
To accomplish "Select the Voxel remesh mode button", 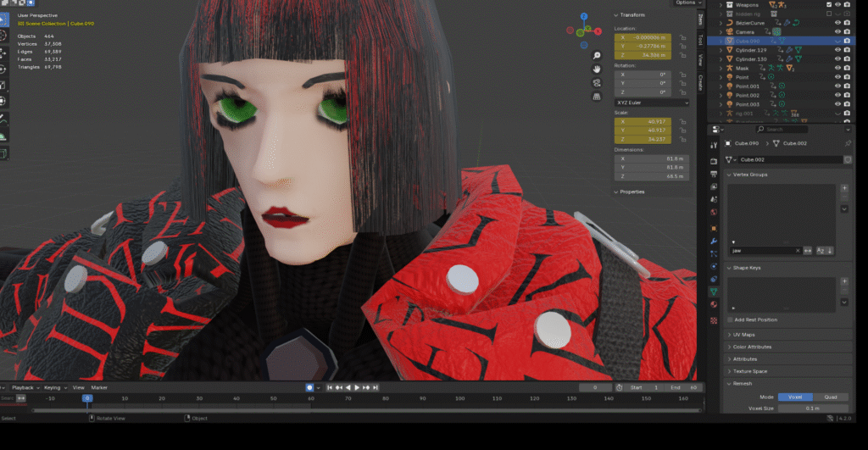I will point(794,397).
